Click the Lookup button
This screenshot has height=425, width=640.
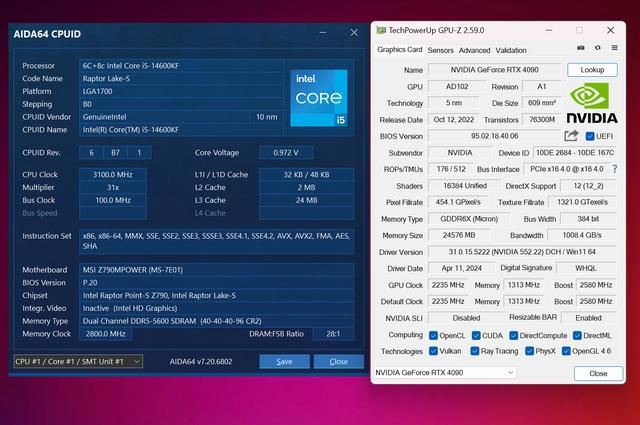coord(592,70)
